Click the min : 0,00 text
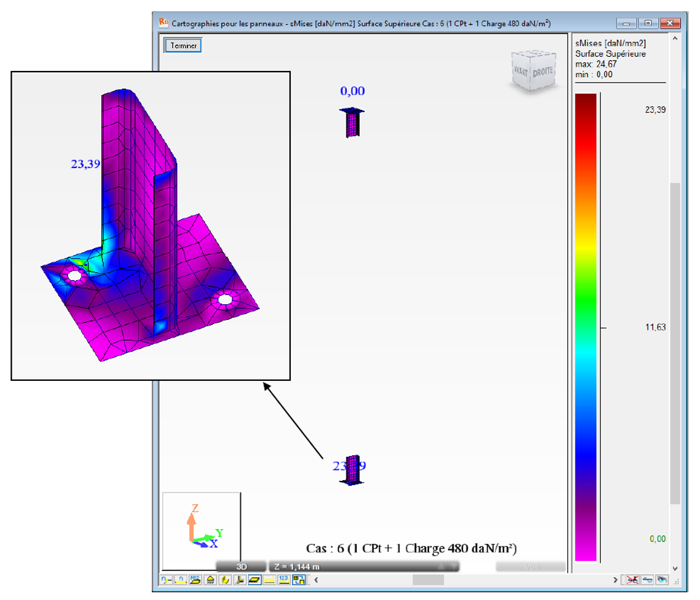Screen dimensions: 700x600 [x=594, y=75]
